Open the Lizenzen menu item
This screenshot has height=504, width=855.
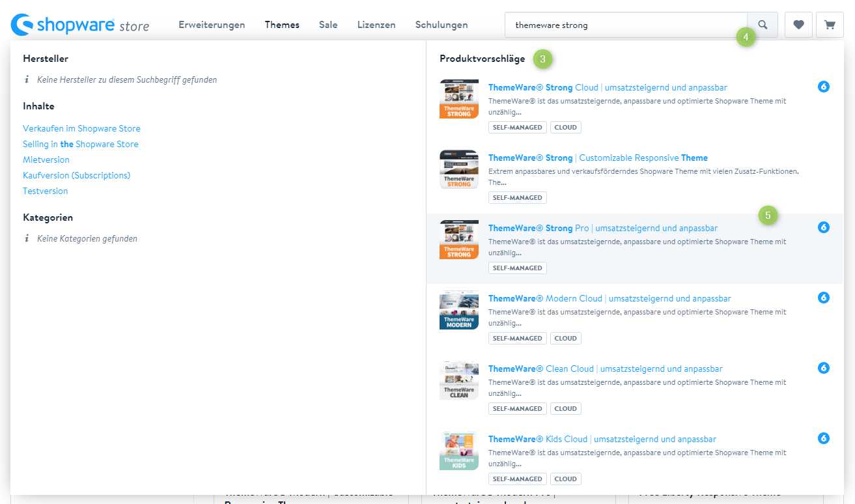(x=376, y=25)
